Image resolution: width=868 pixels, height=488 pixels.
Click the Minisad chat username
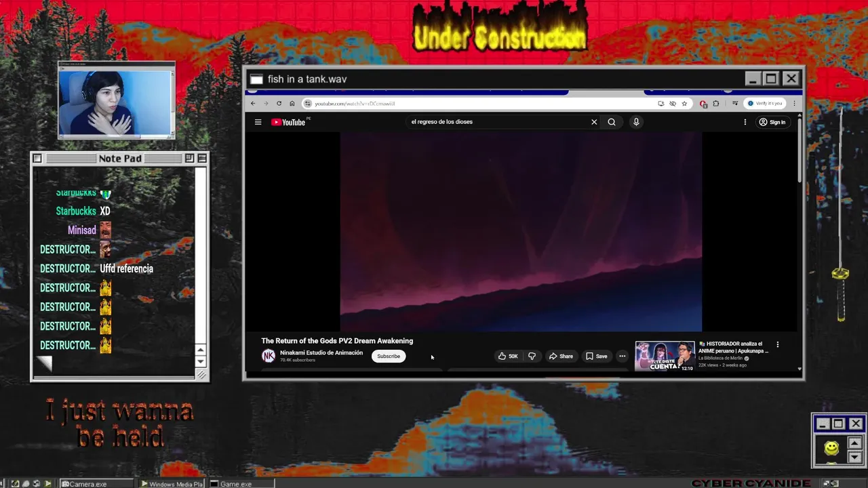tap(81, 230)
